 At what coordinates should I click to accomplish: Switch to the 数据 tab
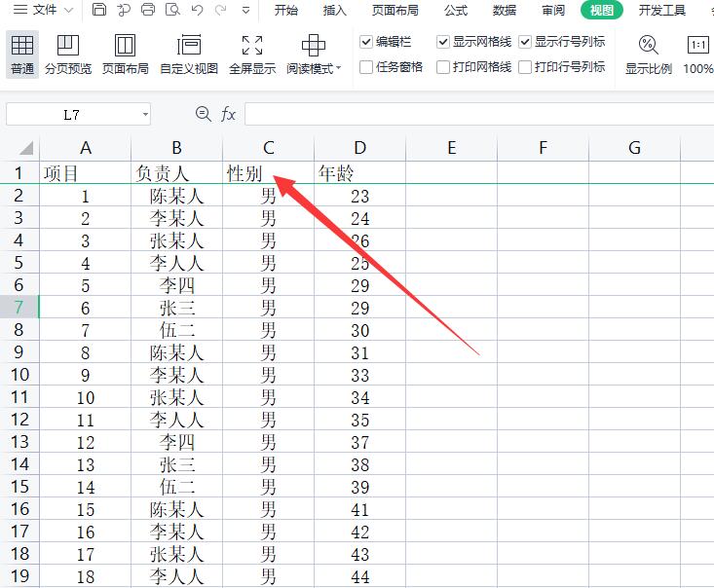[x=505, y=10]
